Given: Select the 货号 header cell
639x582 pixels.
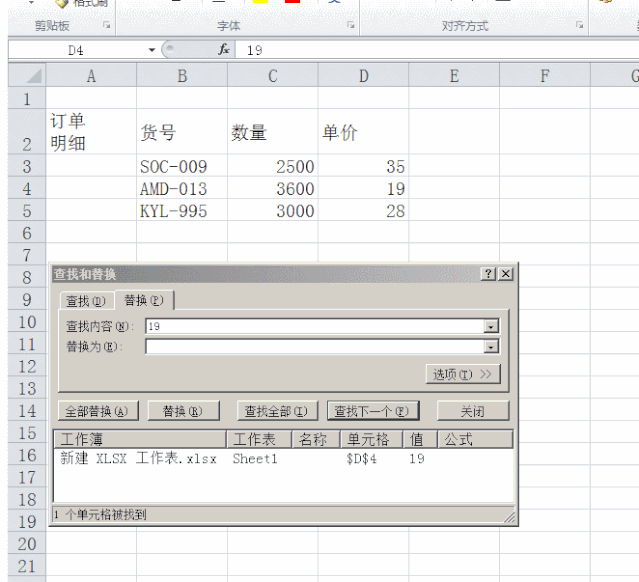Looking at the screenshot, I should point(182,132).
